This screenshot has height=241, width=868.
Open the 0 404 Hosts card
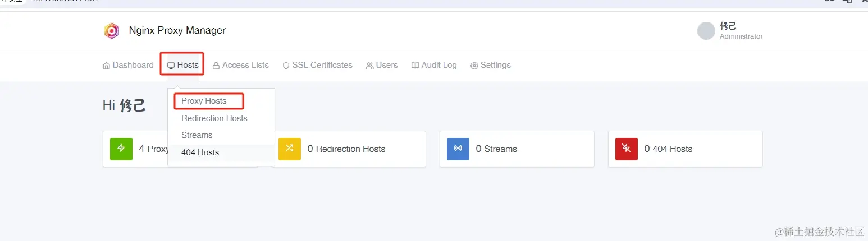pyautogui.click(x=686, y=149)
